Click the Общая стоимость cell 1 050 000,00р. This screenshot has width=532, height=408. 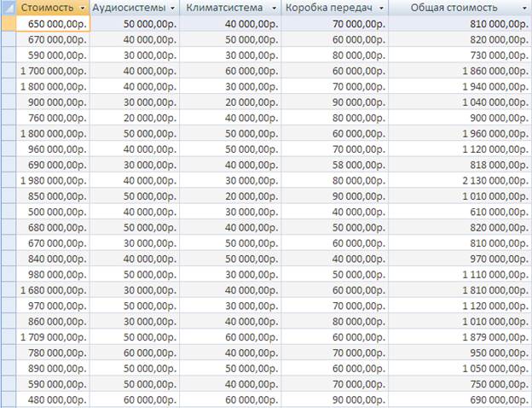click(x=460, y=368)
